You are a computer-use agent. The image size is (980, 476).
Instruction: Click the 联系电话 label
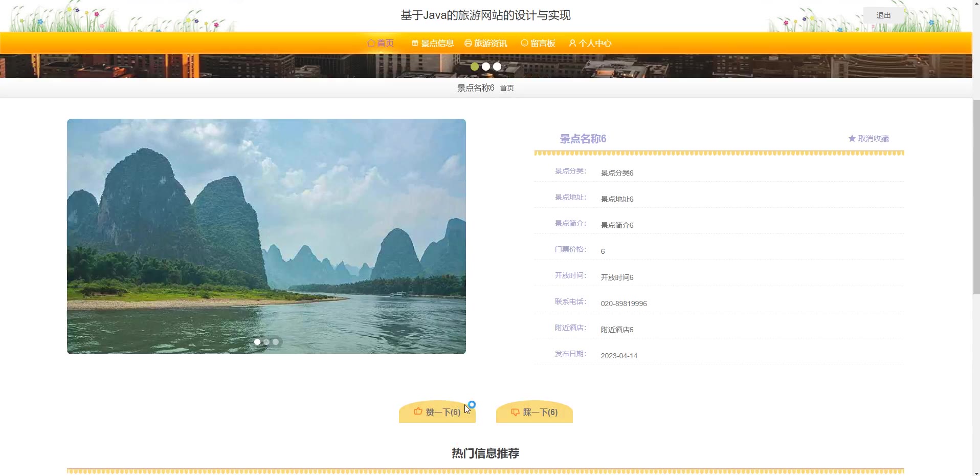click(570, 301)
